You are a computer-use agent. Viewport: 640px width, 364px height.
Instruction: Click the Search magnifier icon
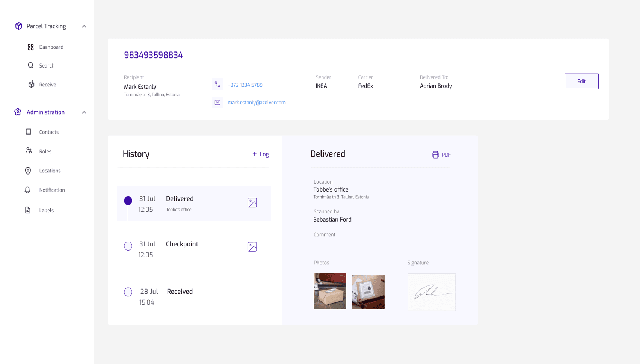pyautogui.click(x=31, y=65)
